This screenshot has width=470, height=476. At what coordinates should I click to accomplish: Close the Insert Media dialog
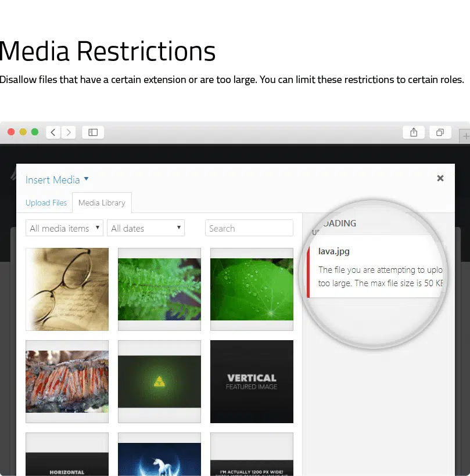(x=440, y=178)
